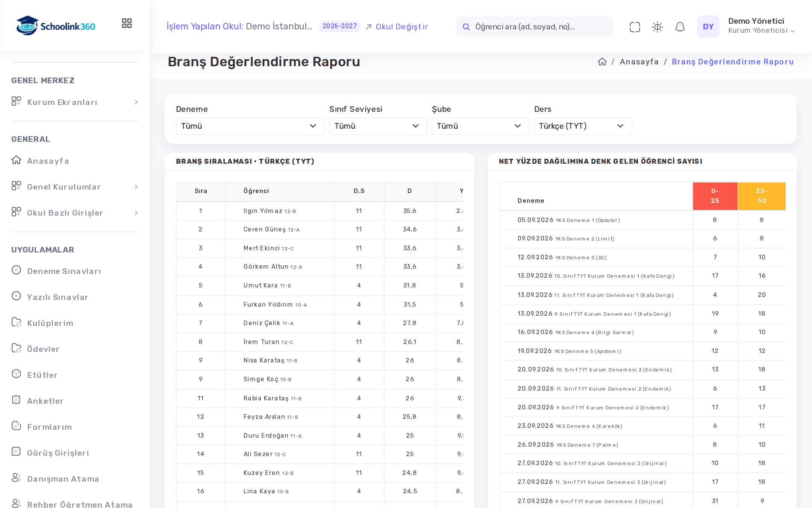
Task: Toggle the sidebar grid menu icon
Action: tap(127, 23)
